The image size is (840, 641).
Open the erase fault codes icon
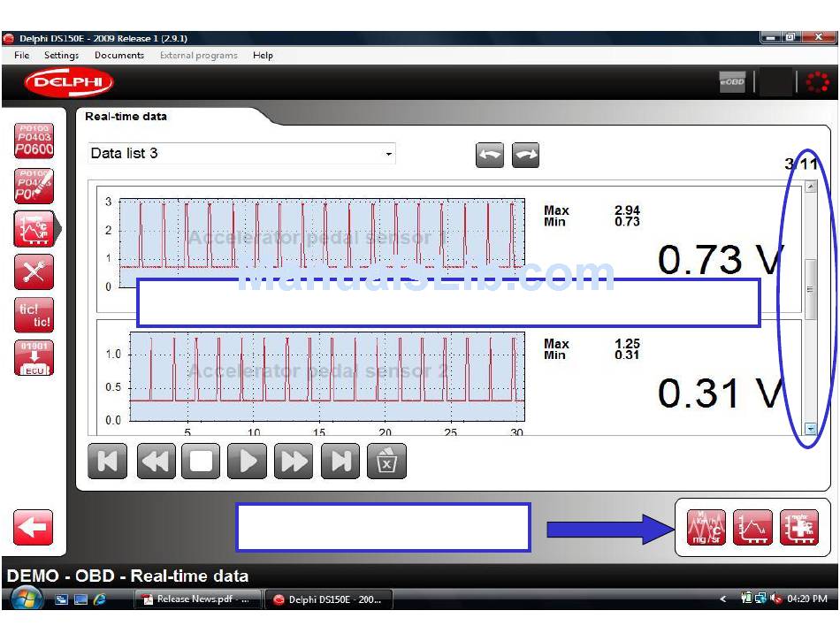click(x=34, y=186)
